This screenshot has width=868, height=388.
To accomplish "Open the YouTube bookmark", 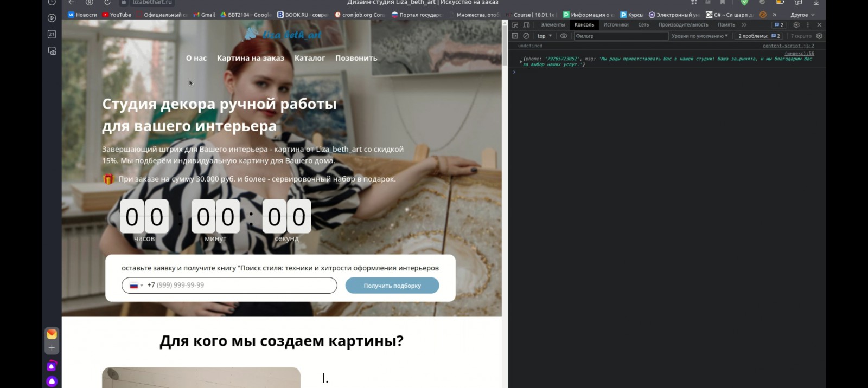I will (117, 15).
